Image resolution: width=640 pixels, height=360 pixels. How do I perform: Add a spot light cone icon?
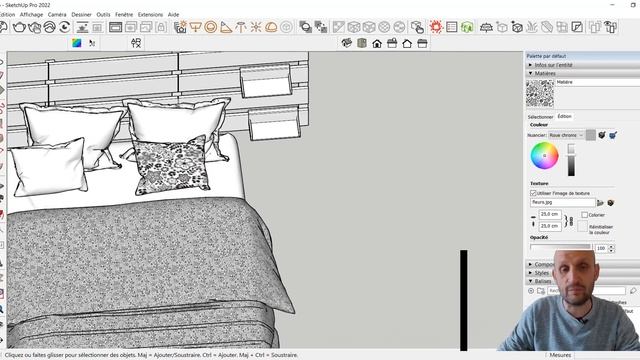coord(226,27)
